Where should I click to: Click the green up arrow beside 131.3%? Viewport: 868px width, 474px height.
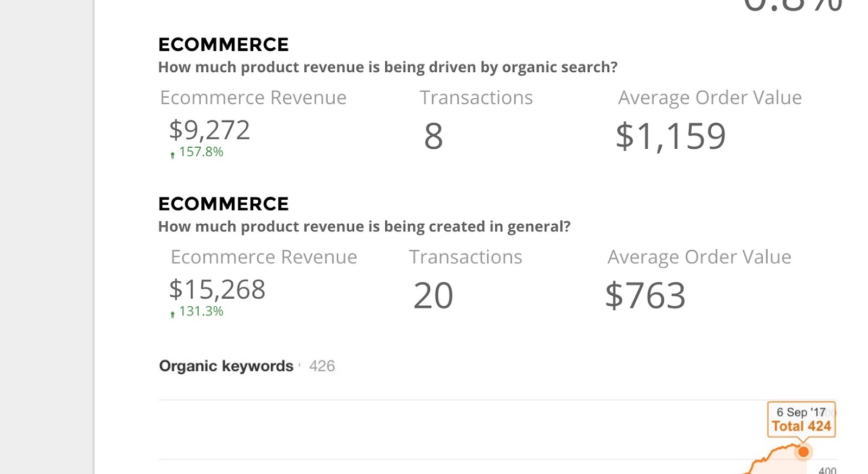click(x=173, y=314)
